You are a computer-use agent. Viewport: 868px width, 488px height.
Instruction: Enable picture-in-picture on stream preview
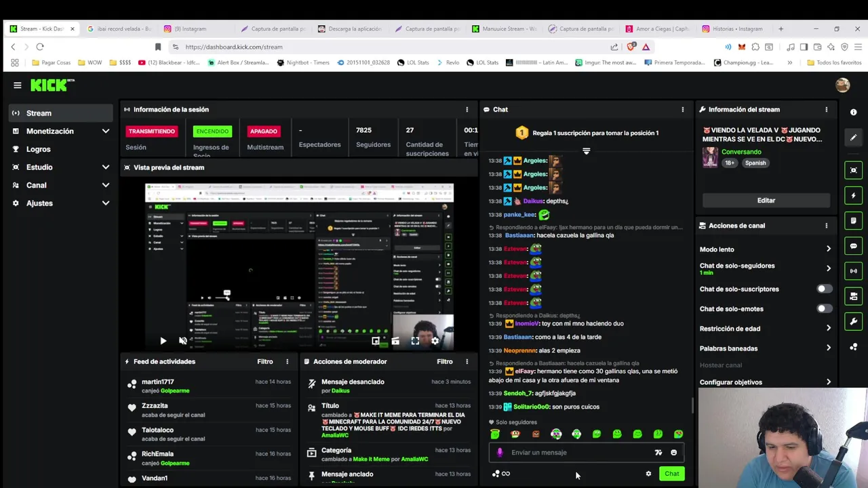376,341
